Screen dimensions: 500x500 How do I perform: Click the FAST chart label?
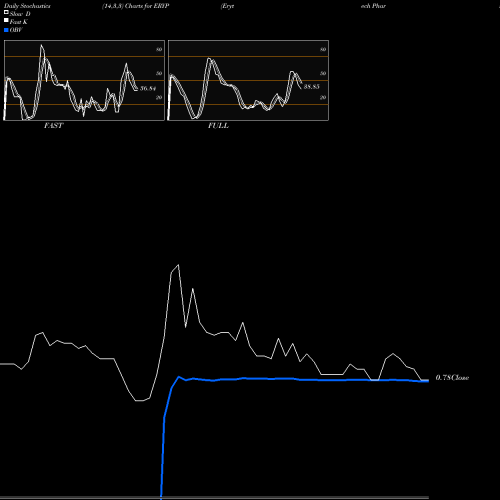click(53, 126)
